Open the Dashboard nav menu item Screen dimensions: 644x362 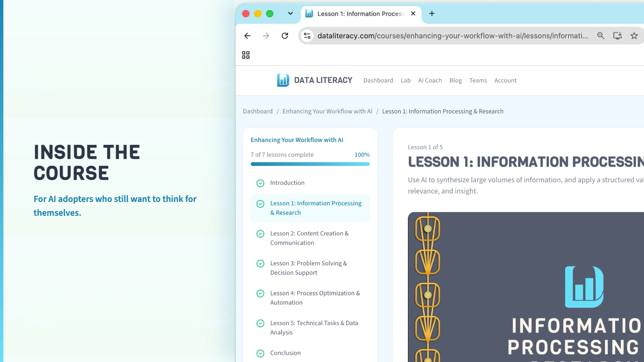coord(378,80)
